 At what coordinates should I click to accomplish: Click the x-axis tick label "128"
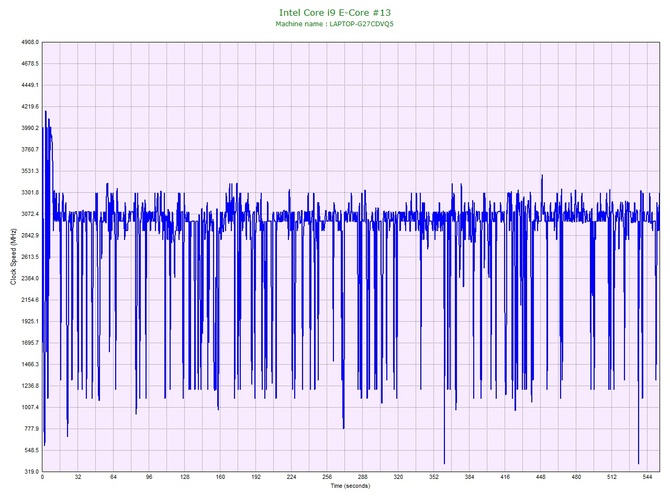click(185, 477)
